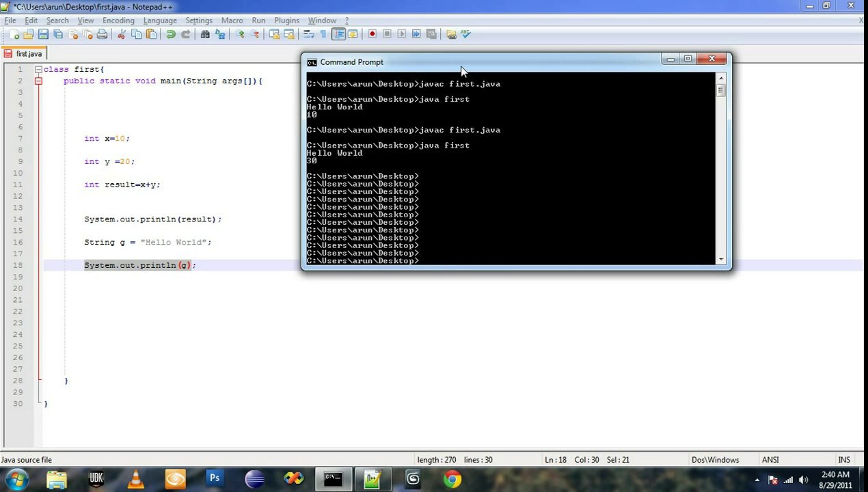Open the Language menu

160,20
